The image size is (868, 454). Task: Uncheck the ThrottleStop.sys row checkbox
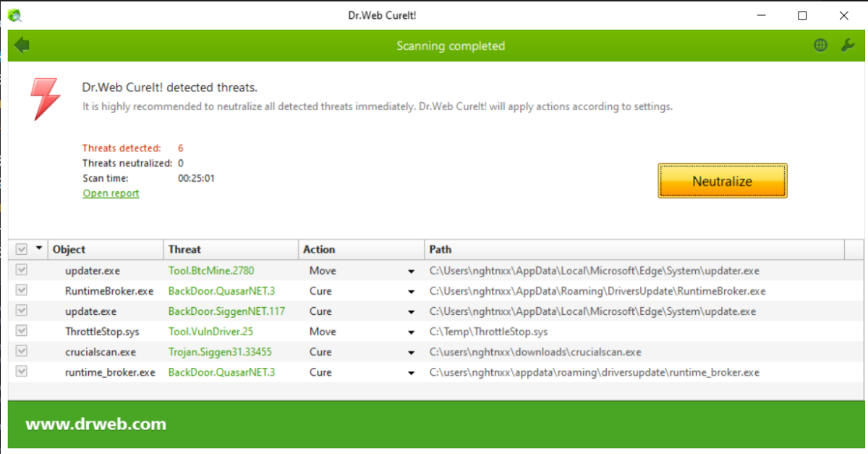(x=22, y=331)
